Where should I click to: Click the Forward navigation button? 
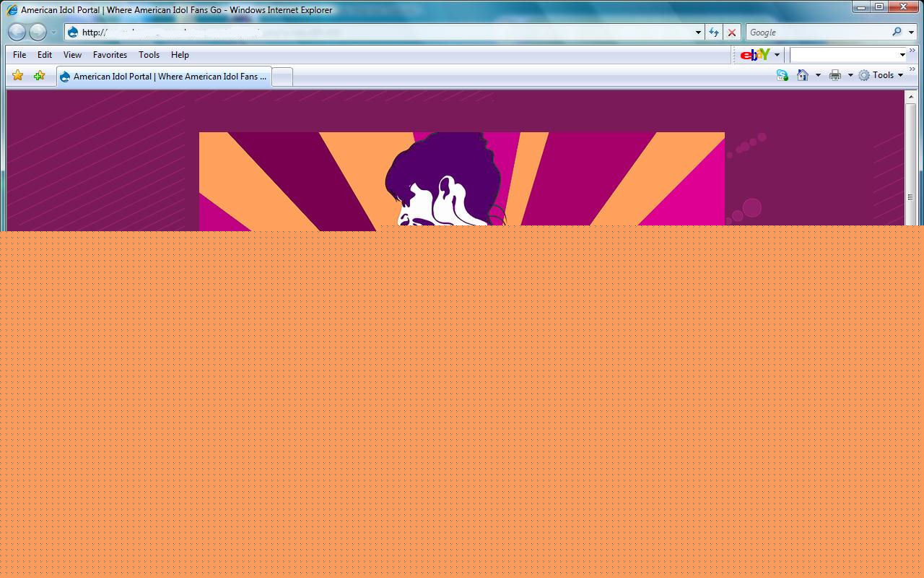click(x=38, y=32)
